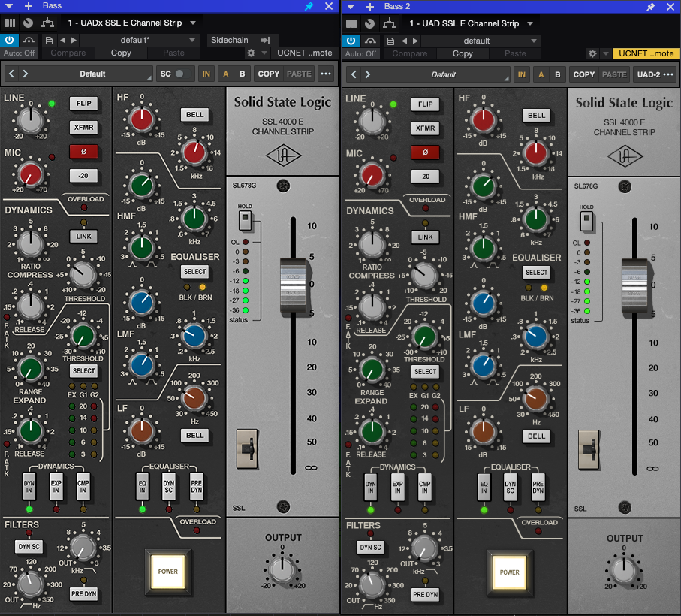Open the routing icon in Bass window

coord(47,23)
